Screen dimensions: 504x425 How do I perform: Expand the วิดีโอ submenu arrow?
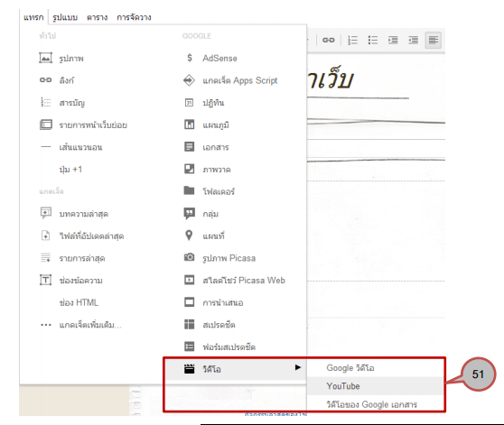coord(298,367)
